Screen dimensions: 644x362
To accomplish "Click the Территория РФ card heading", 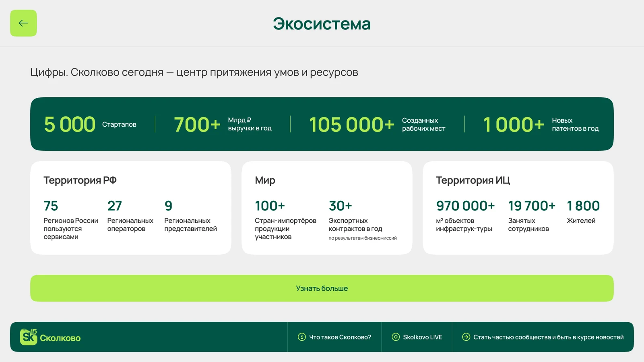I will [x=80, y=180].
